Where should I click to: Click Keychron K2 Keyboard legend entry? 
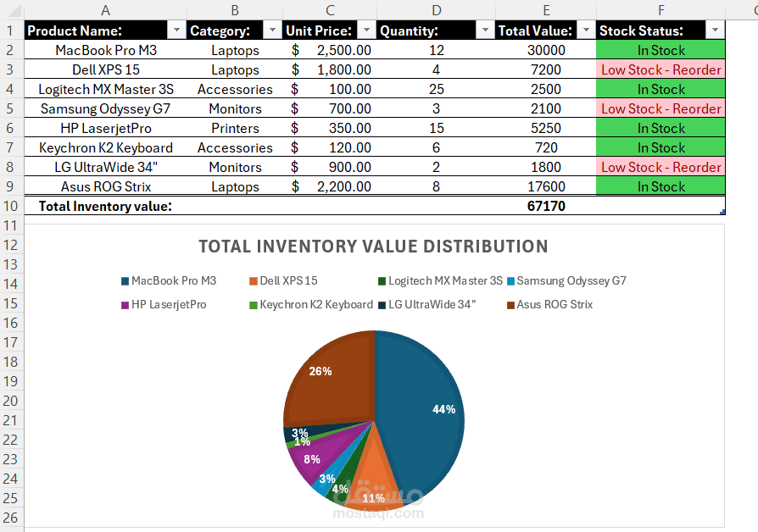pos(311,304)
